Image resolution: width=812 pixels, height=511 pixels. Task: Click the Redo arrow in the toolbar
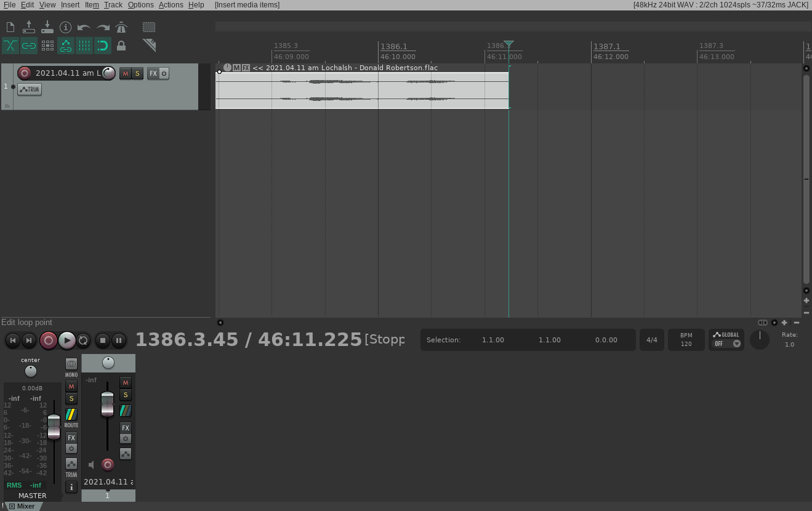coord(103,27)
